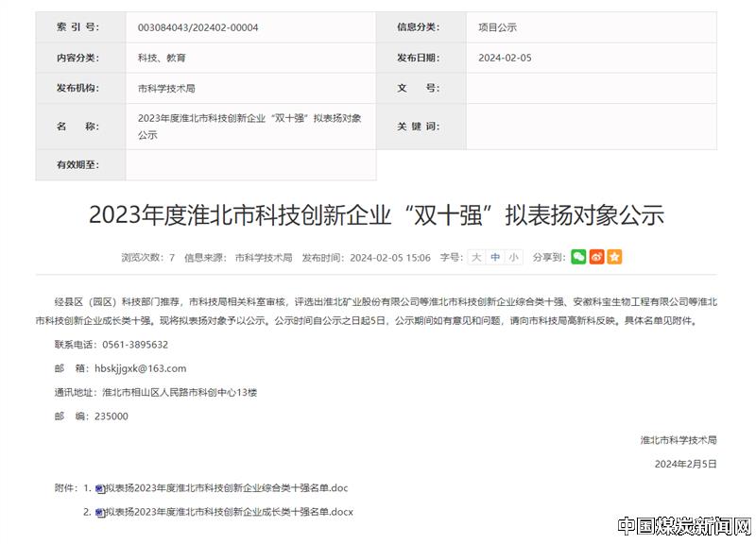
Task: Set font size to small (小)
Action: pos(512,257)
